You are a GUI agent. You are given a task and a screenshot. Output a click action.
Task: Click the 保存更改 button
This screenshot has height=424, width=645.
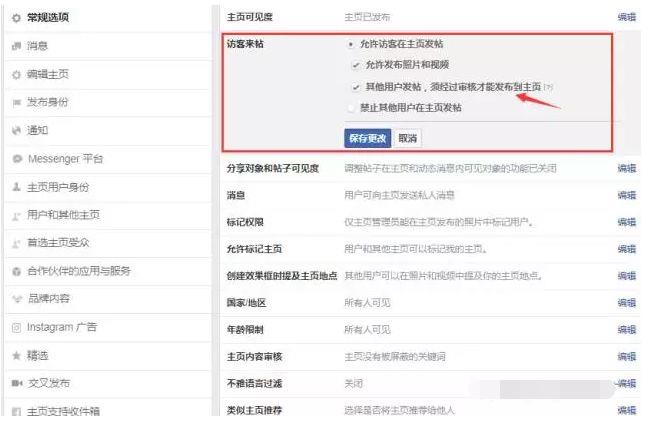pyautogui.click(x=367, y=138)
